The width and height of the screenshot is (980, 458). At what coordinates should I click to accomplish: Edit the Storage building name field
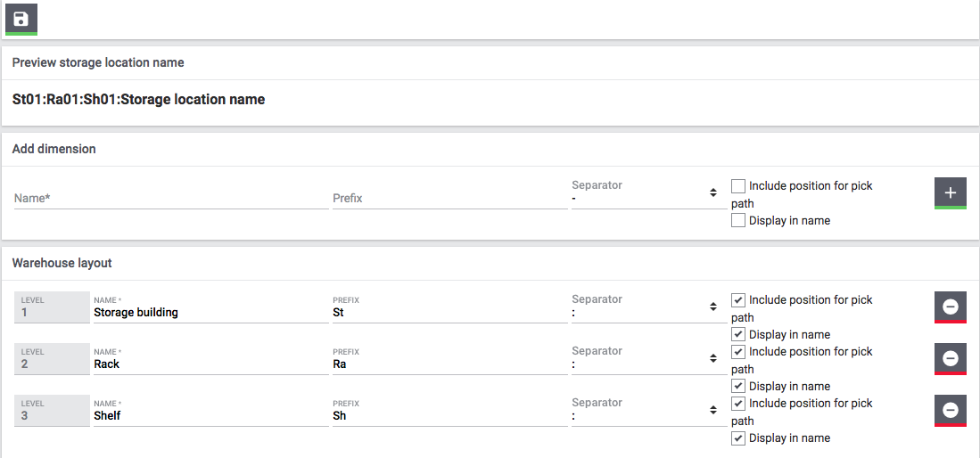tap(210, 313)
